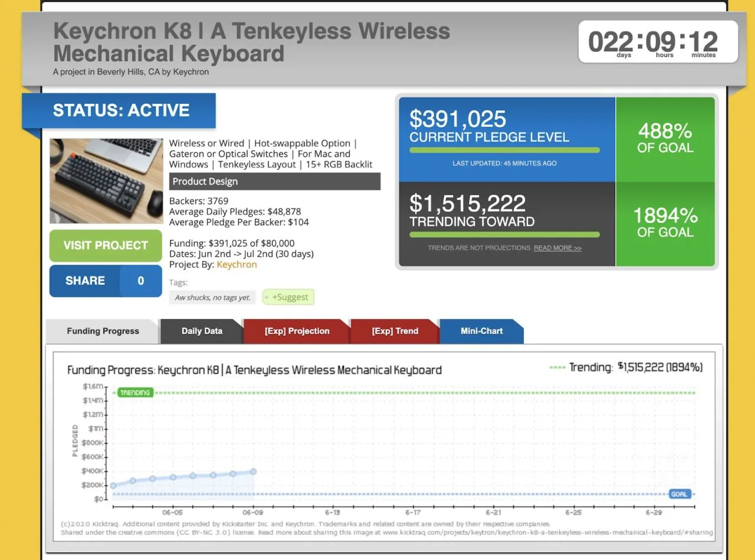Click 'LAST UPDATED: 45 MINUTES AGO' text

coord(505,163)
